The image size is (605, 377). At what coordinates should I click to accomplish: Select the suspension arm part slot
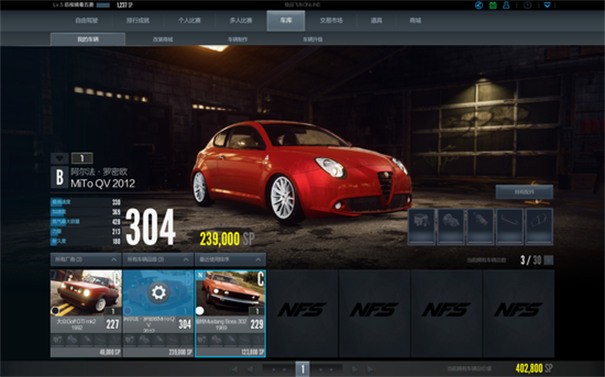510,226
